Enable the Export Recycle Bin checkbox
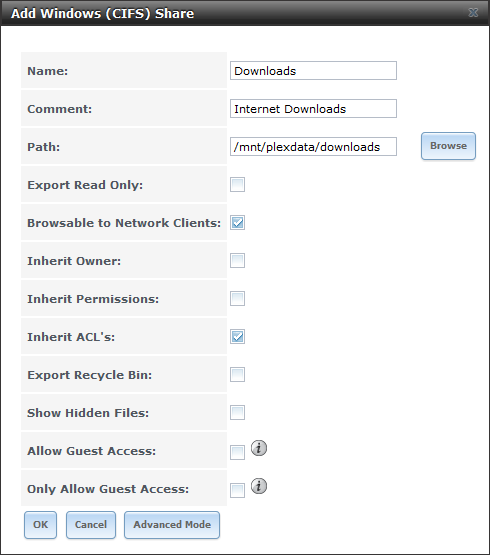The image size is (490, 555). click(237, 374)
